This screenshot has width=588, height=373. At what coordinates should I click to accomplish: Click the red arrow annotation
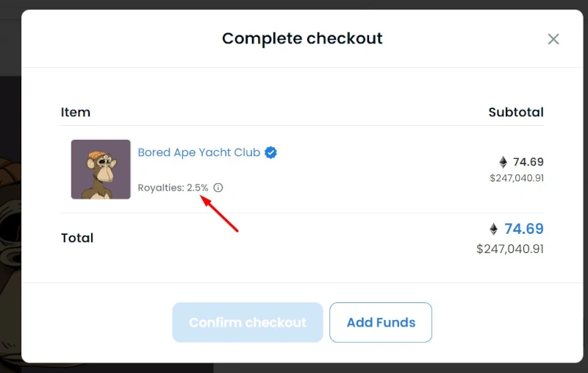[x=219, y=213]
